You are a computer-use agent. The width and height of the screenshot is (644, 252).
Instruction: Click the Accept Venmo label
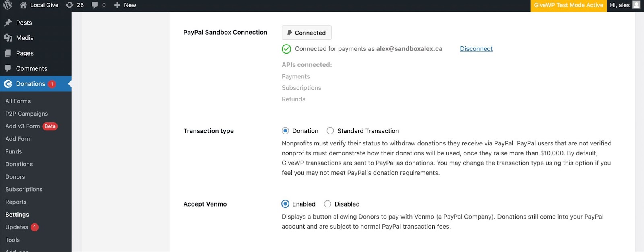205,204
